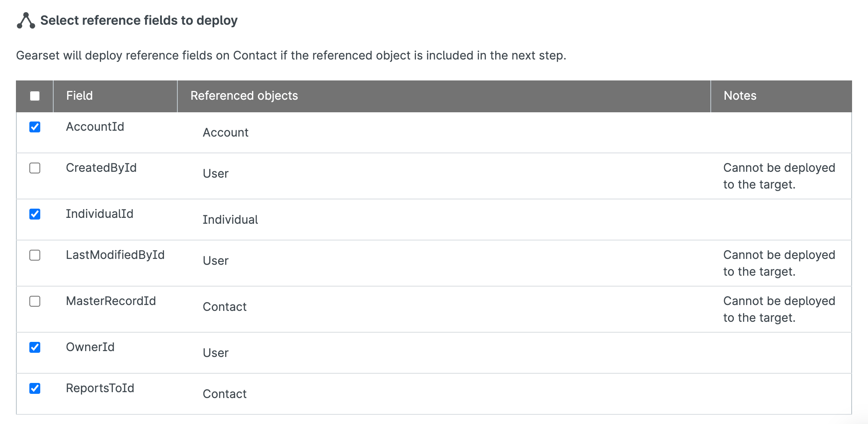Uncheck the ReportsToId checkbox
Viewport: 868px width, 424px height.
click(x=35, y=388)
